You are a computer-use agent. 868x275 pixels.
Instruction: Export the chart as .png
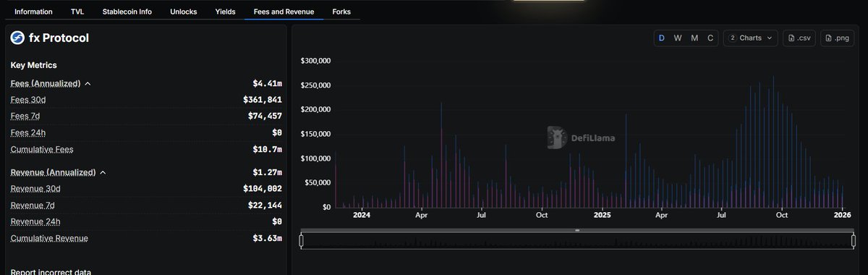coord(837,38)
